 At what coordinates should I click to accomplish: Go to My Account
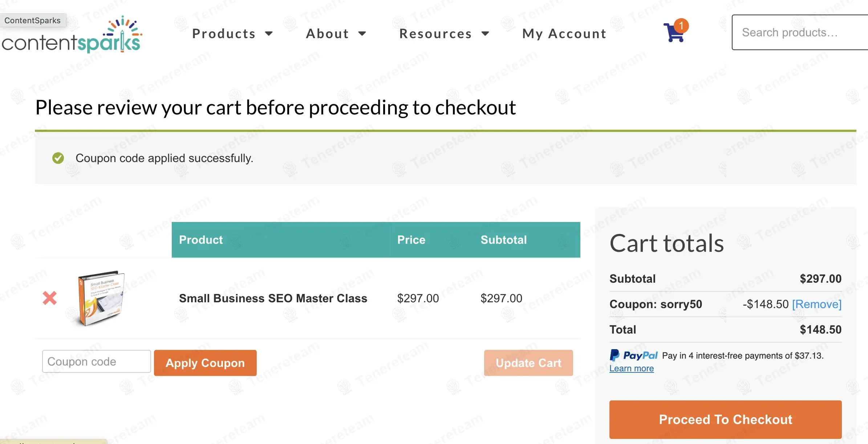(564, 33)
